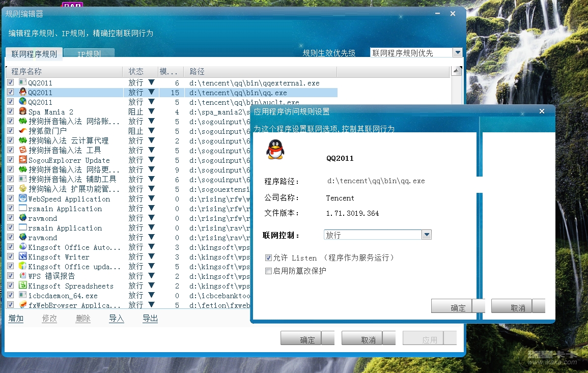The width and height of the screenshot is (588, 373).
Task: Click the 搜狗拼音输入法 辅助工具 icon
Action: click(22, 179)
